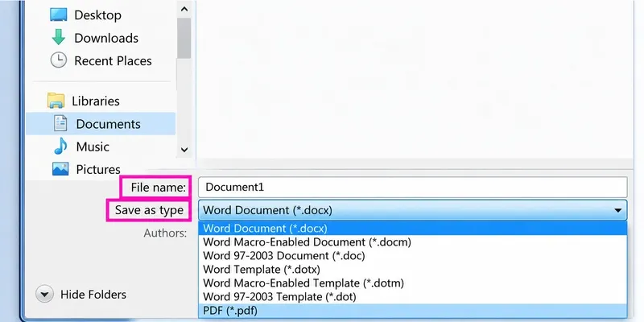This screenshot has width=644, height=322.
Task: Click the Save as type combo box
Action: point(413,210)
